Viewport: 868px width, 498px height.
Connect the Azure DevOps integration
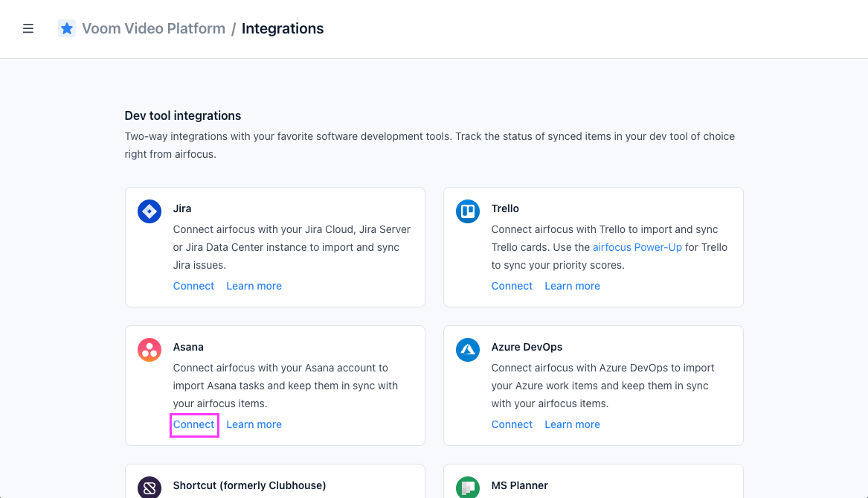[x=512, y=424]
